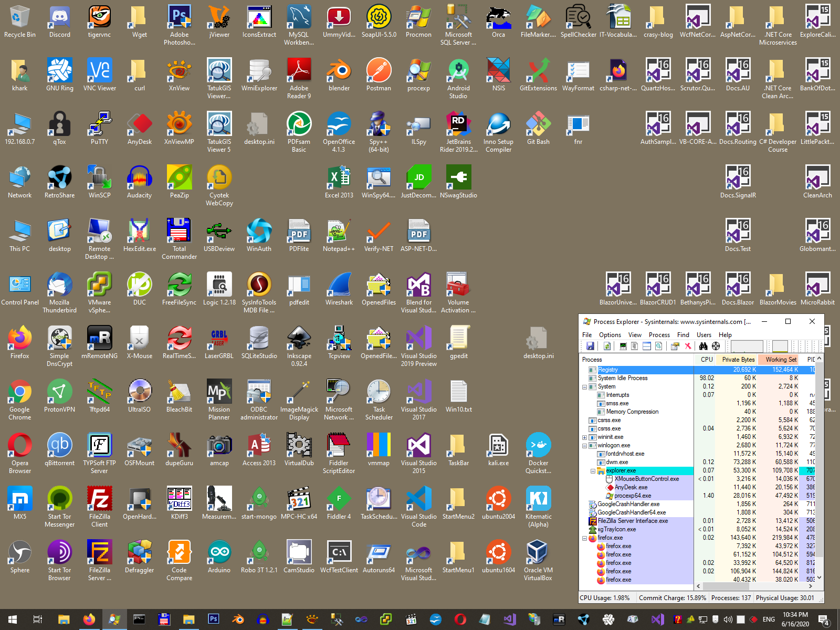Click the red X Kill Process icon
Screen dimensions: 840x630
point(688,346)
